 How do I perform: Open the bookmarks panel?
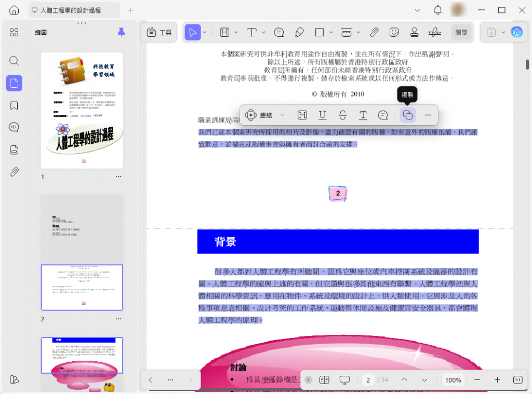click(x=14, y=105)
